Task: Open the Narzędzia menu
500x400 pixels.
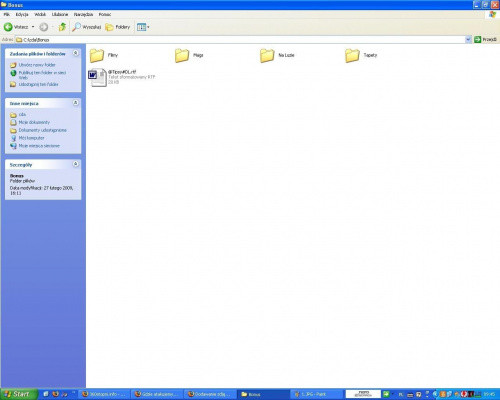Action: tap(83, 14)
